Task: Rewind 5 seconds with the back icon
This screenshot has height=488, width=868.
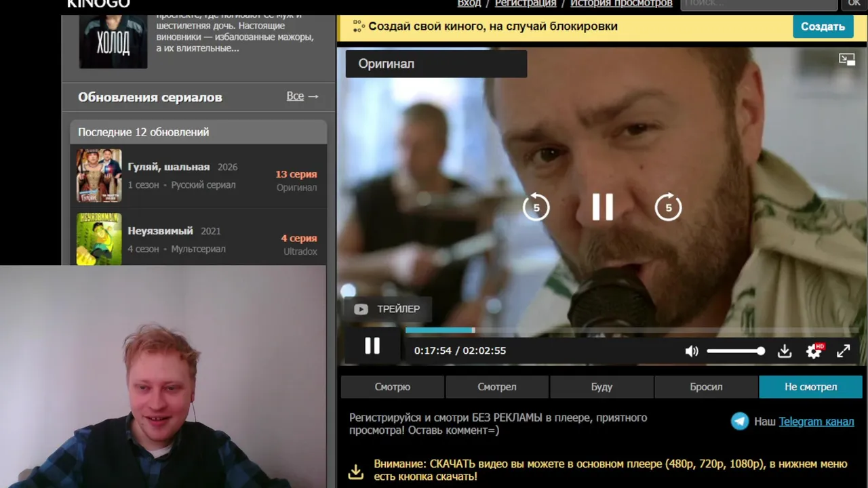Action: [536, 207]
